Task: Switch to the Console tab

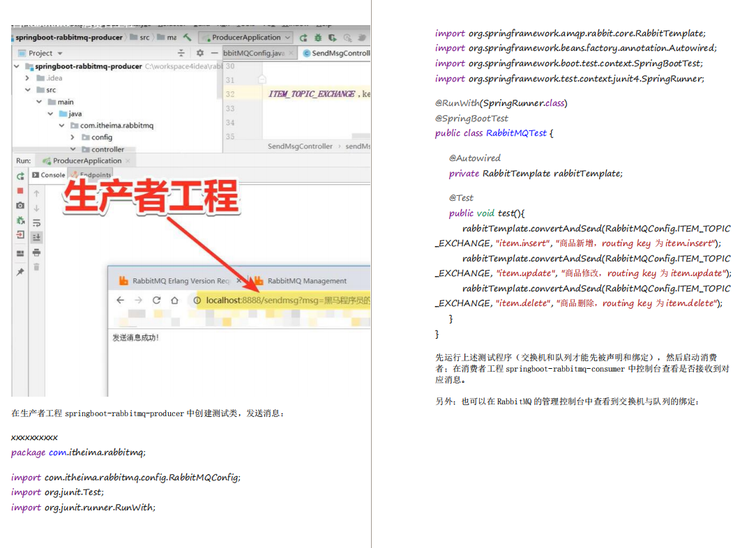Action: (x=49, y=175)
